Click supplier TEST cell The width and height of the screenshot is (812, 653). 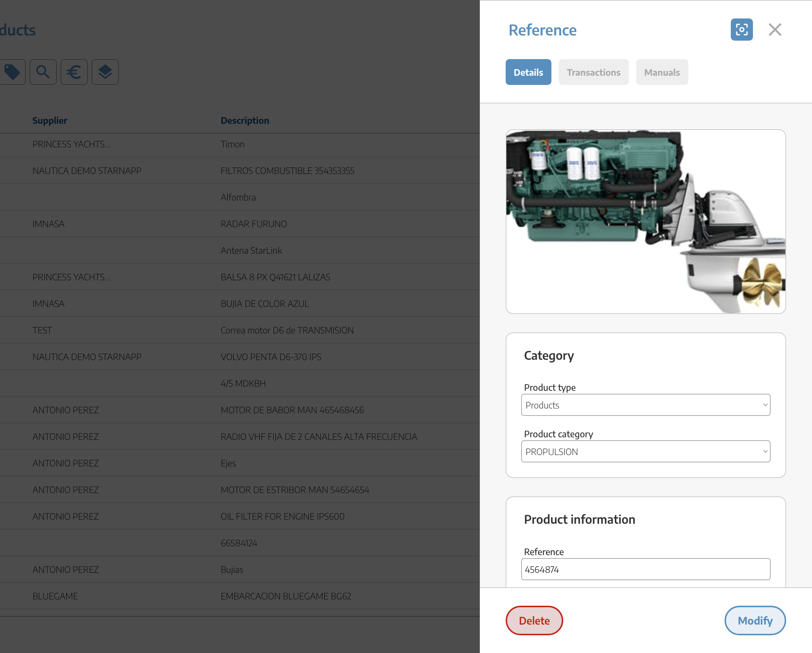click(42, 331)
